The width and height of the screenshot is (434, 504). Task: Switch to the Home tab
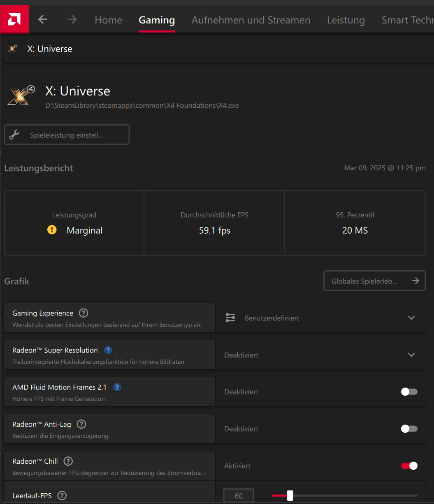pos(108,20)
